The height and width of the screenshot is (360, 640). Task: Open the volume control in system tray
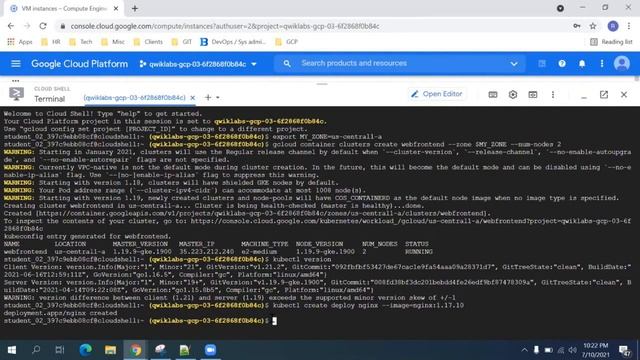[x=573, y=350]
